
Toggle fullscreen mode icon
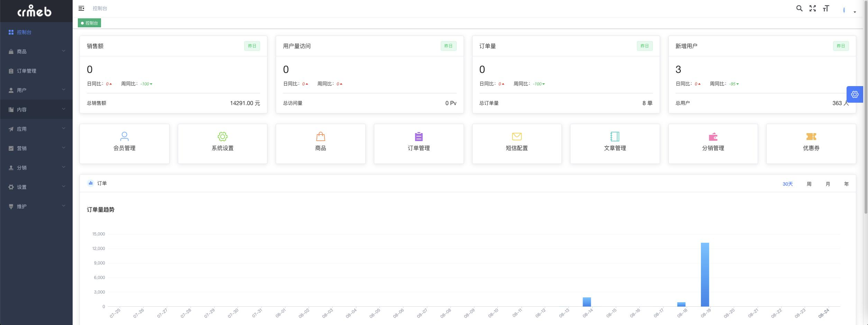pyautogui.click(x=813, y=8)
